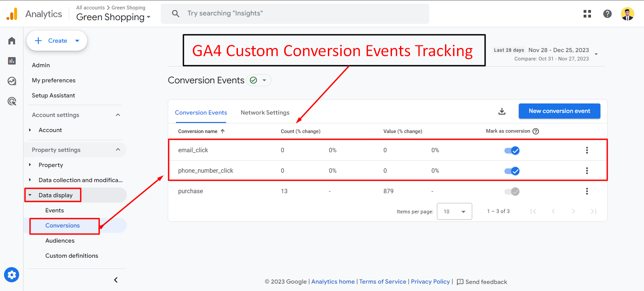644x291 pixels.
Task: Select Audiences in Data display menu
Action: [60, 241]
